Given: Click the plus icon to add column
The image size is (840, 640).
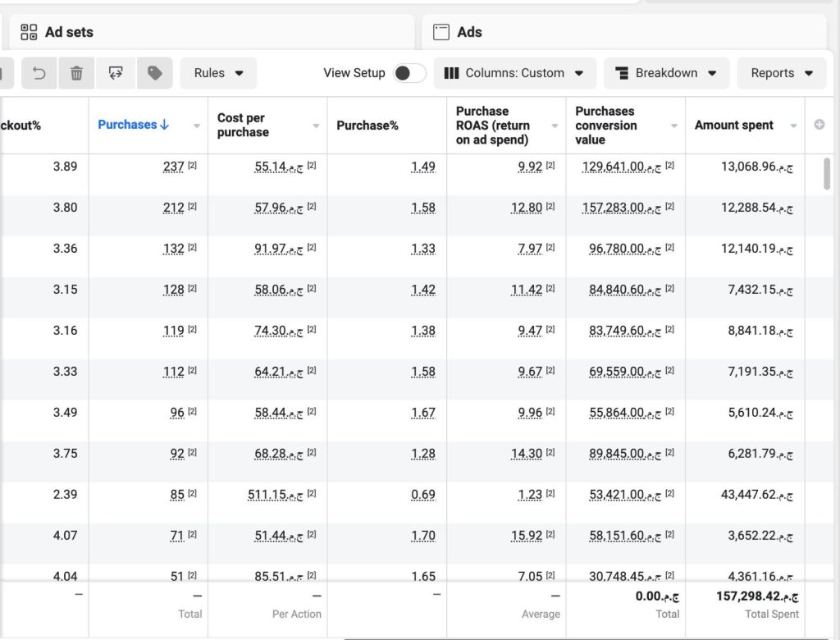Looking at the screenshot, I should click(819, 126).
